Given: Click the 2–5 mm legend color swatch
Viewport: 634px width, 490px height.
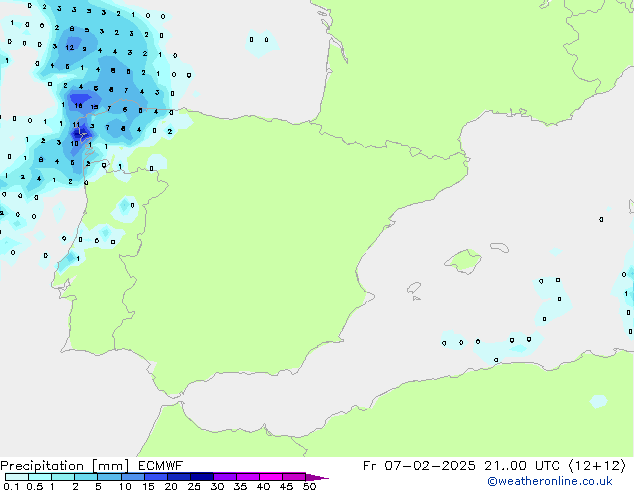Looking at the screenshot, I should 86,477.
